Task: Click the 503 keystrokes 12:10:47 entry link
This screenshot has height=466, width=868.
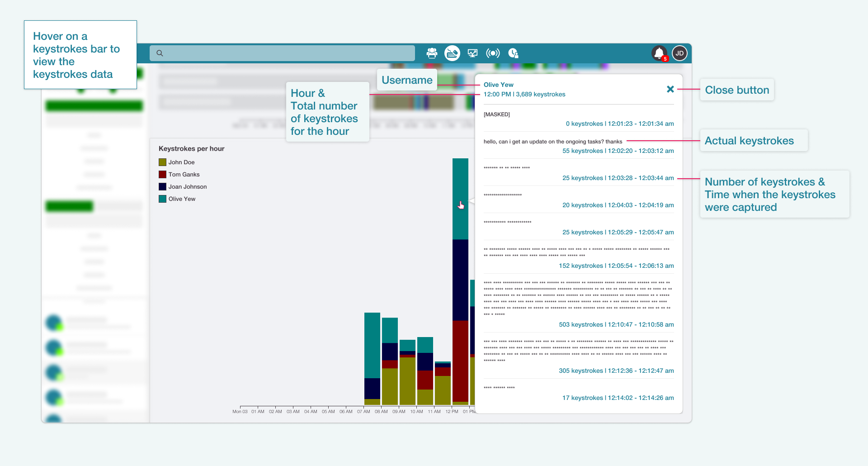Action: [x=616, y=324]
